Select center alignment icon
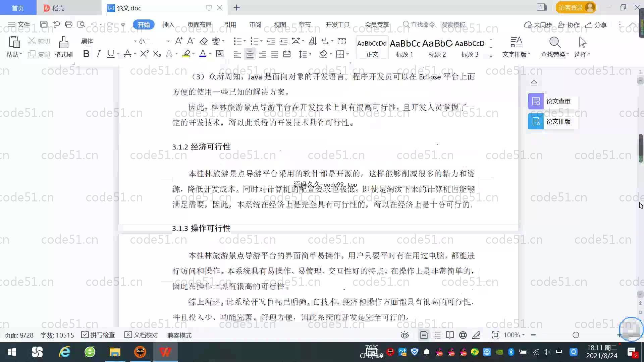The width and height of the screenshot is (644, 362). [250, 54]
